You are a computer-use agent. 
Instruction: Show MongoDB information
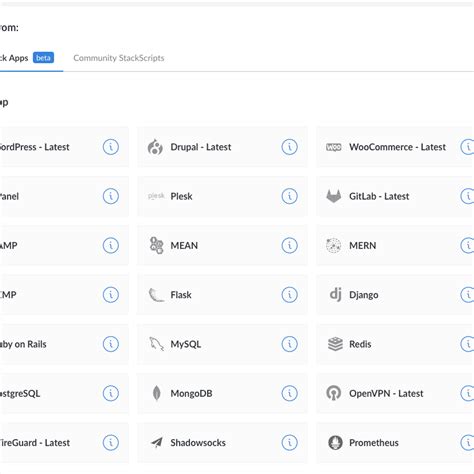point(289,393)
